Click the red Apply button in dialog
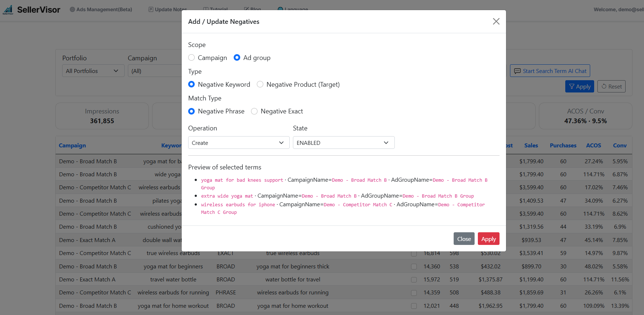This screenshot has height=315, width=644. 488,239
